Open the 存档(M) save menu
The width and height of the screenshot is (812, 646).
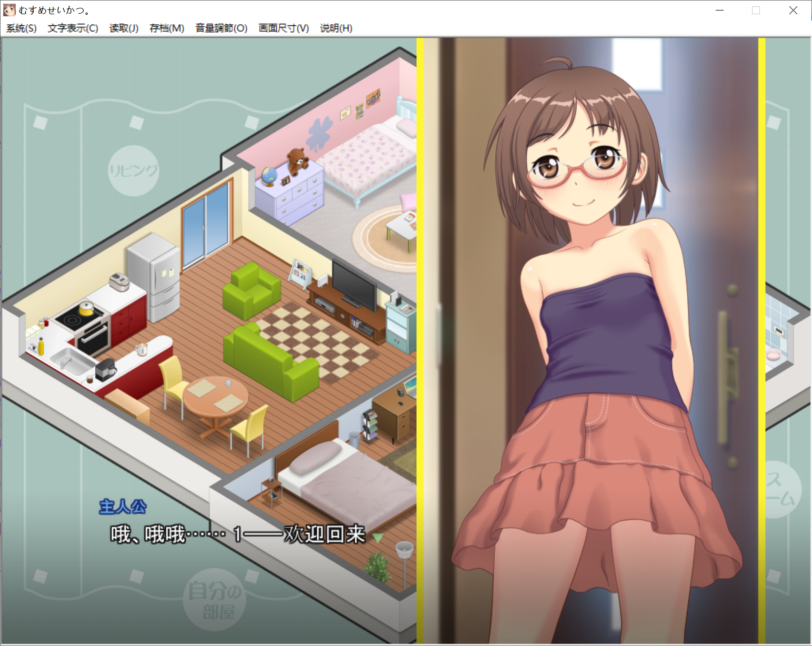[x=166, y=28]
